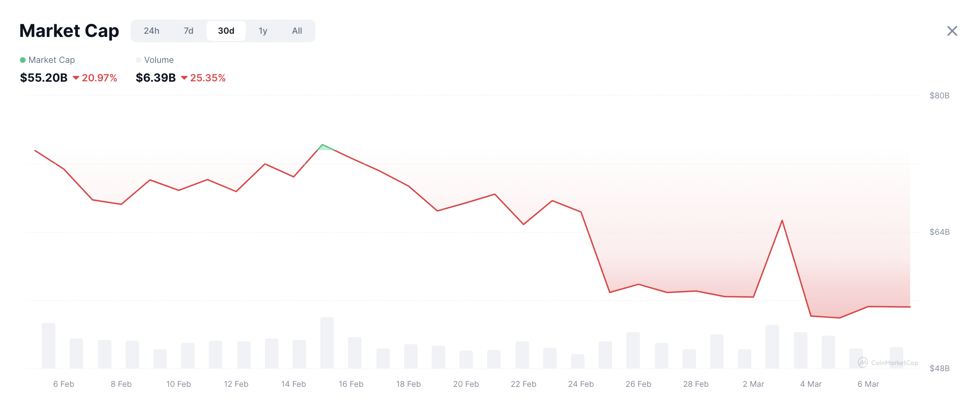Click the green Market Cap legend dot
This screenshot has width=980, height=417.
pos(22,60)
